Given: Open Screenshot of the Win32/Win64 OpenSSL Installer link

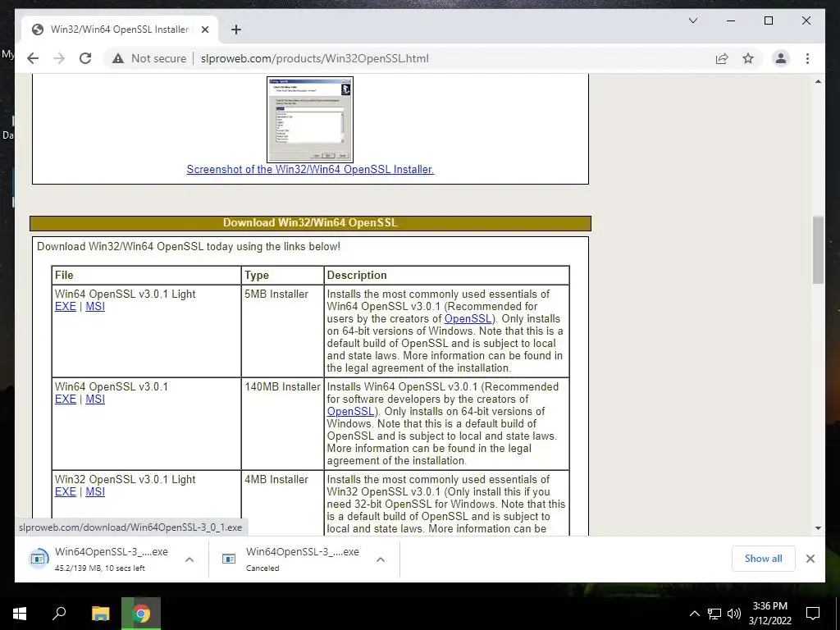Looking at the screenshot, I should (x=310, y=169).
